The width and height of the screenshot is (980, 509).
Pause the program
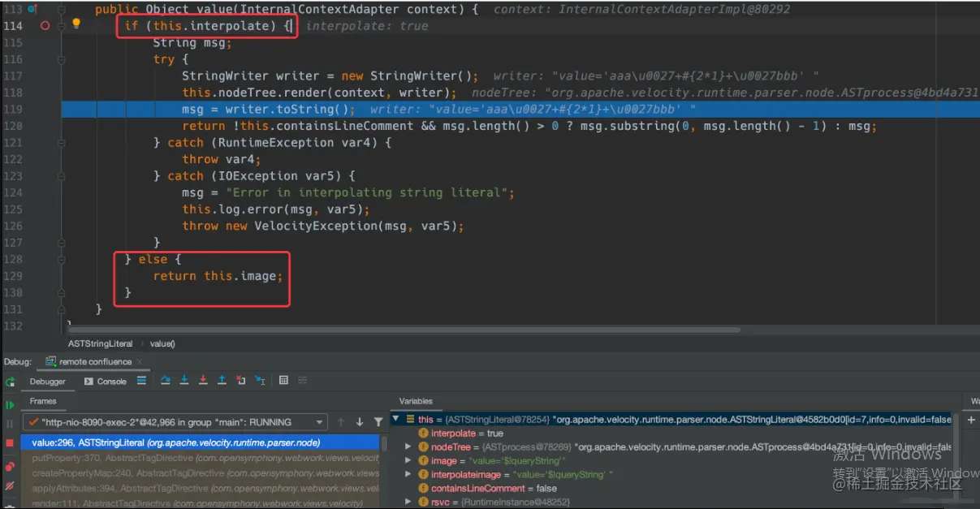click(x=10, y=423)
